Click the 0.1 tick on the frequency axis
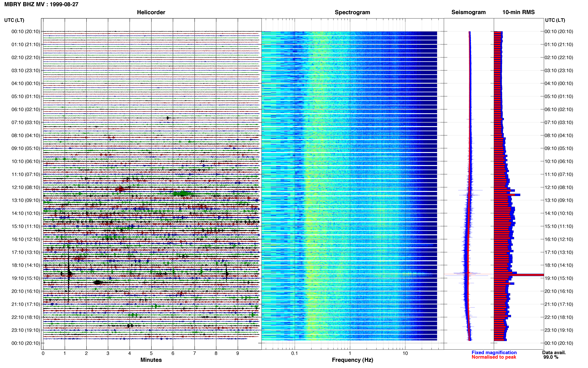This screenshot has width=588, height=368. pyautogui.click(x=295, y=353)
